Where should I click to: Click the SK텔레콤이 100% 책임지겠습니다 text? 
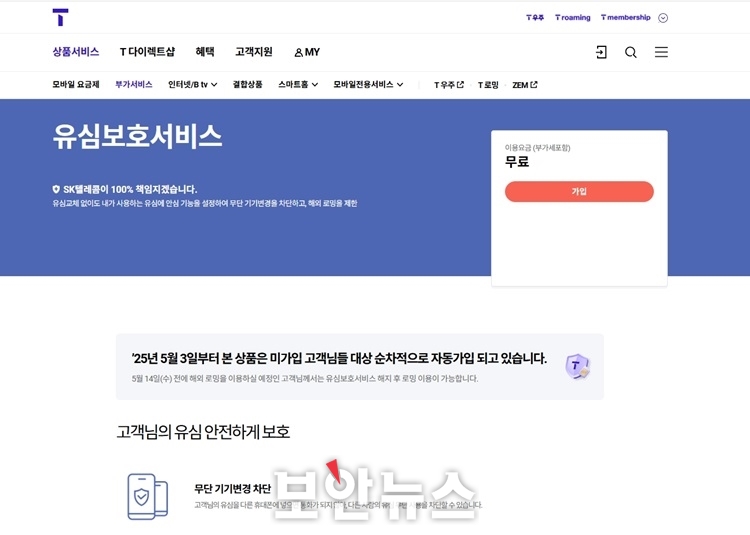pos(130,189)
